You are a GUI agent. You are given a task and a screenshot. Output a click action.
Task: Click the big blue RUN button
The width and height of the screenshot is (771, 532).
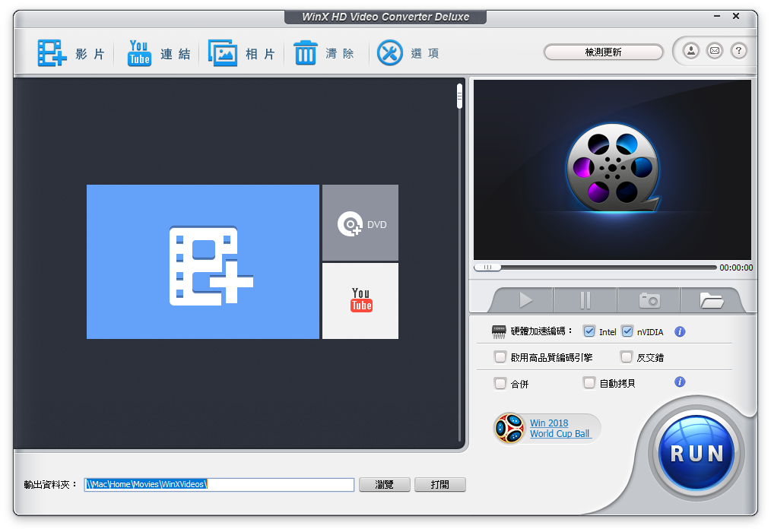[x=696, y=453]
